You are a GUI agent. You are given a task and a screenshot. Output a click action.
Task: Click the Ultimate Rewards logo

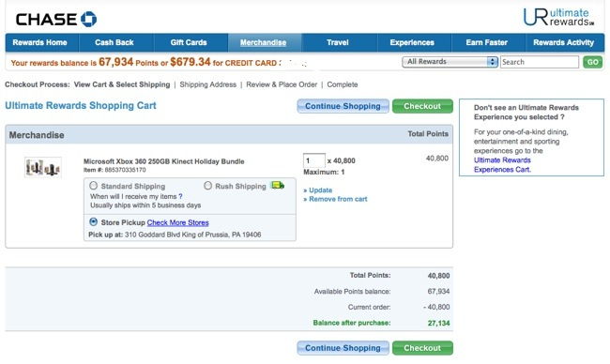pos(558,18)
